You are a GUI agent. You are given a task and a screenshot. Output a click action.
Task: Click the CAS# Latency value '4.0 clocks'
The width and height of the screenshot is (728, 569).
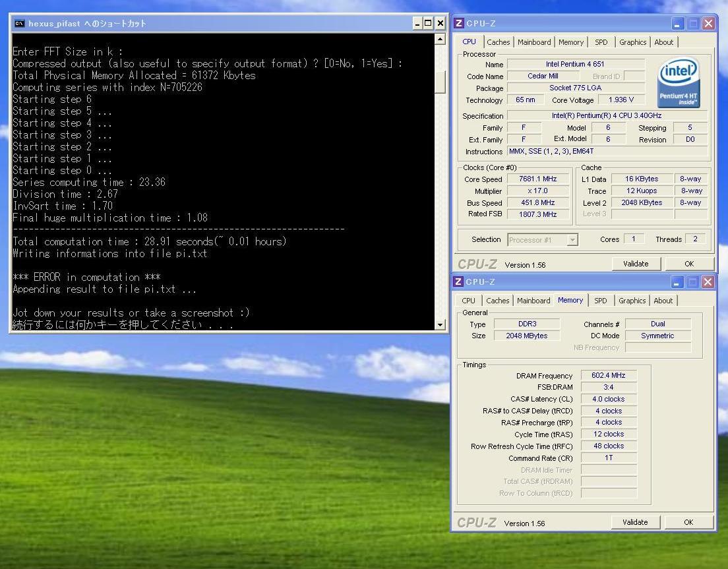(x=609, y=399)
